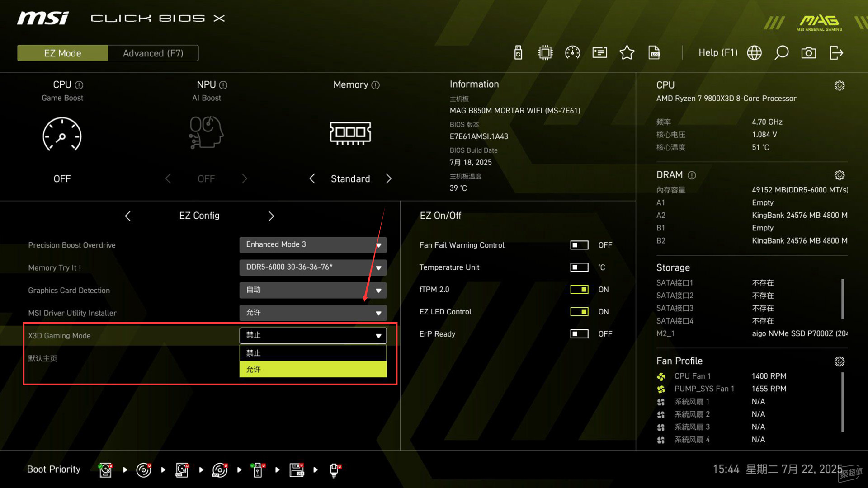Click the AI Boost NPU head icon
The width and height of the screenshot is (868, 488).
tap(206, 132)
